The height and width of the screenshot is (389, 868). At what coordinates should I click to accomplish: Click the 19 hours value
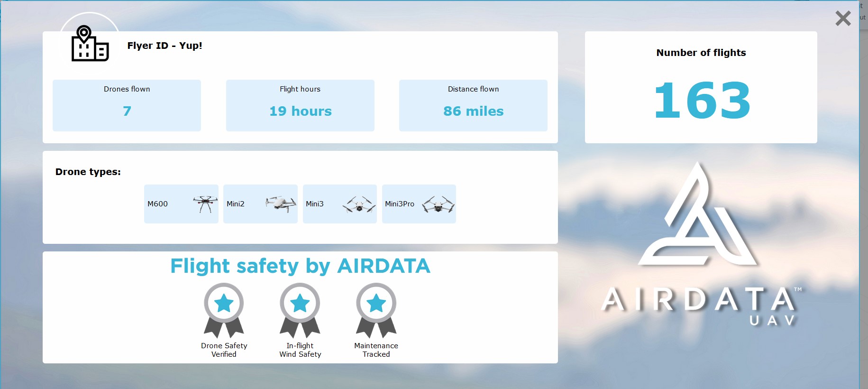pyautogui.click(x=301, y=111)
